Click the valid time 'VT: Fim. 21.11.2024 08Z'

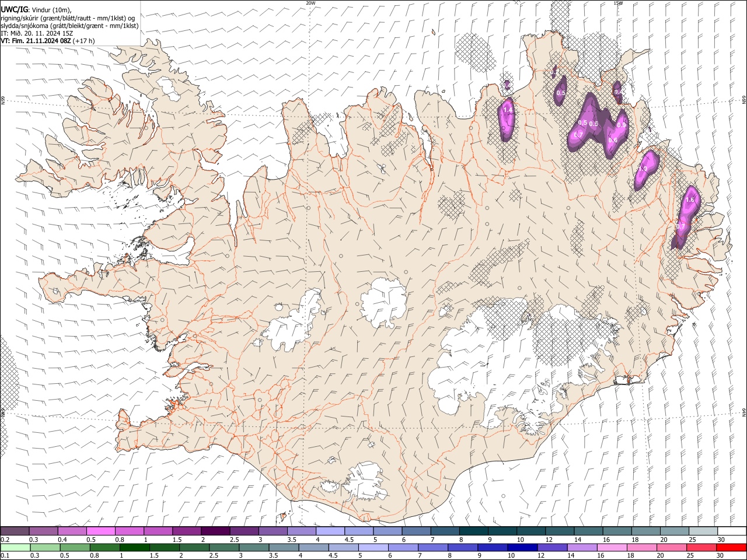[x=36, y=41]
